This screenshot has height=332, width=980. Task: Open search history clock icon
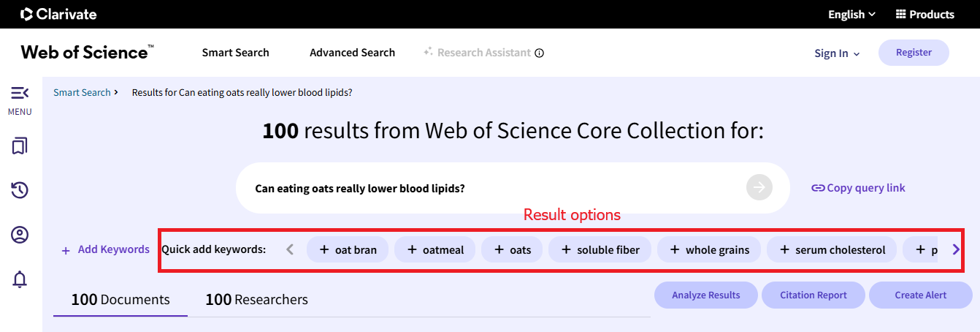tap(20, 190)
